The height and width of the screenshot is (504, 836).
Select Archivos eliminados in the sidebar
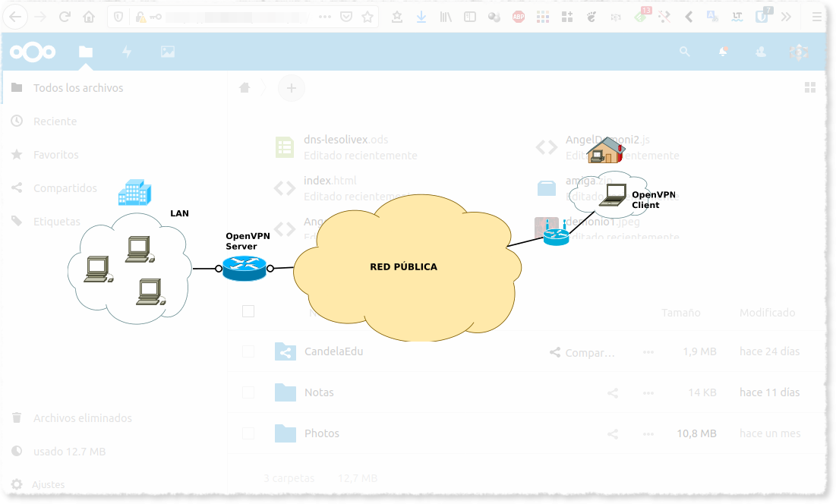coord(83,418)
